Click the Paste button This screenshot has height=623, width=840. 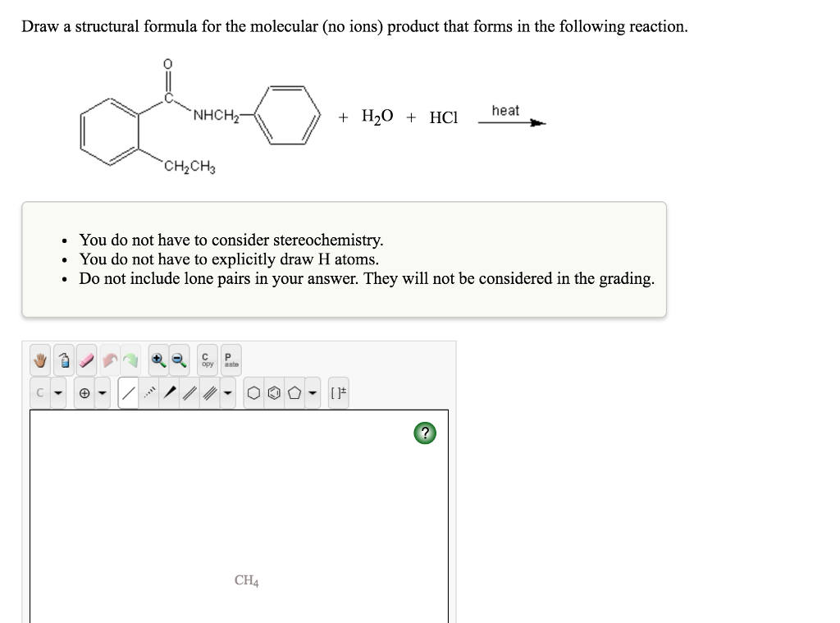[x=229, y=359]
